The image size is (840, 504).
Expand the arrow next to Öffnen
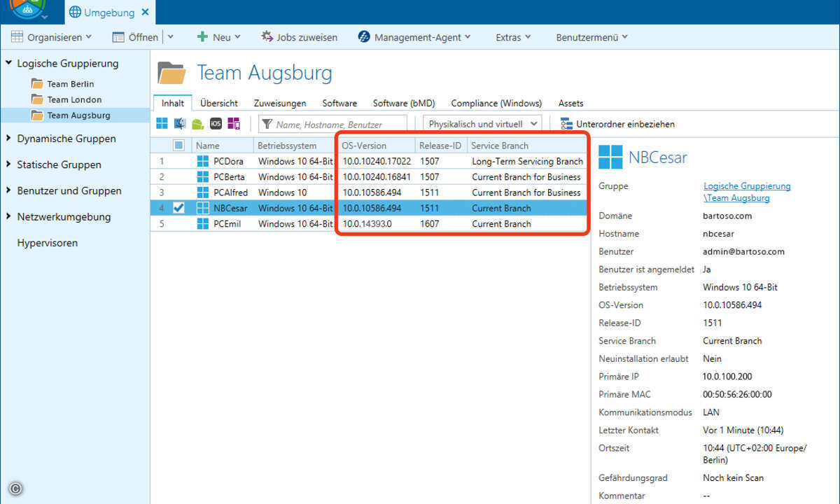[x=170, y=37]
